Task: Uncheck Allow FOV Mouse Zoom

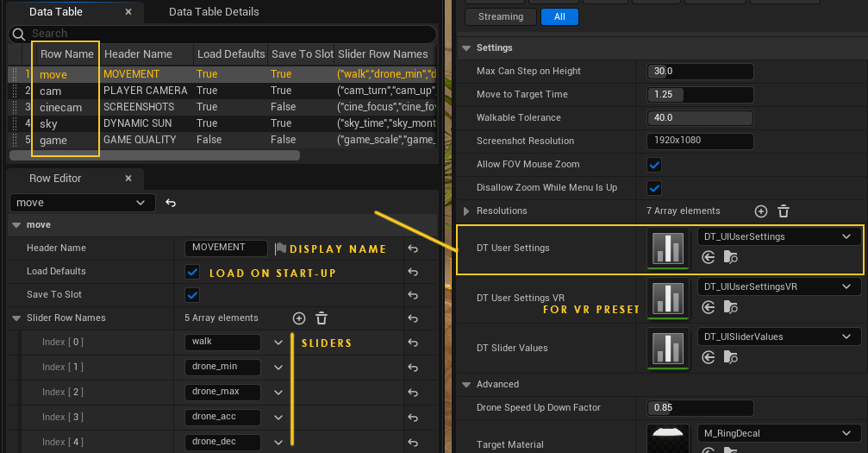Action: point(653,165)
